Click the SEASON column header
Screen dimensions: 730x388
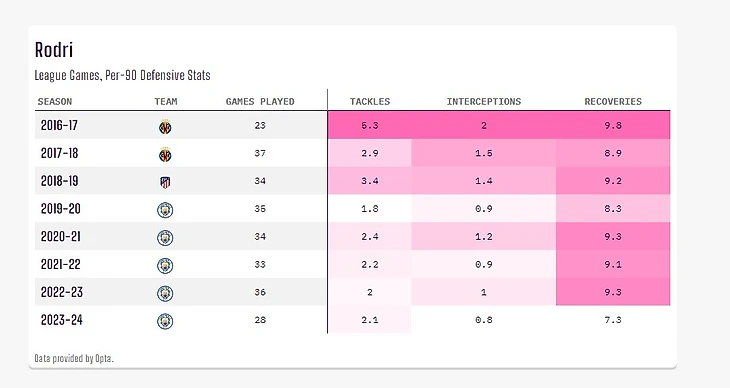[x=55, y=102]
